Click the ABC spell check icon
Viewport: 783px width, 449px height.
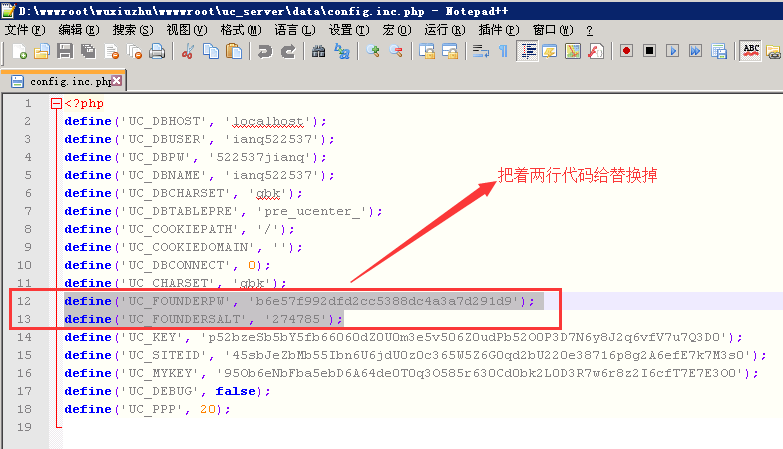(751, 51)
